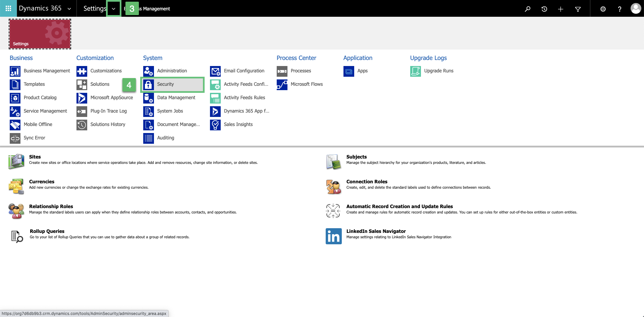Click the plus quick create icon
This screenshot has width=644, height=317.
pyautogui.click(x=560, y=9)
